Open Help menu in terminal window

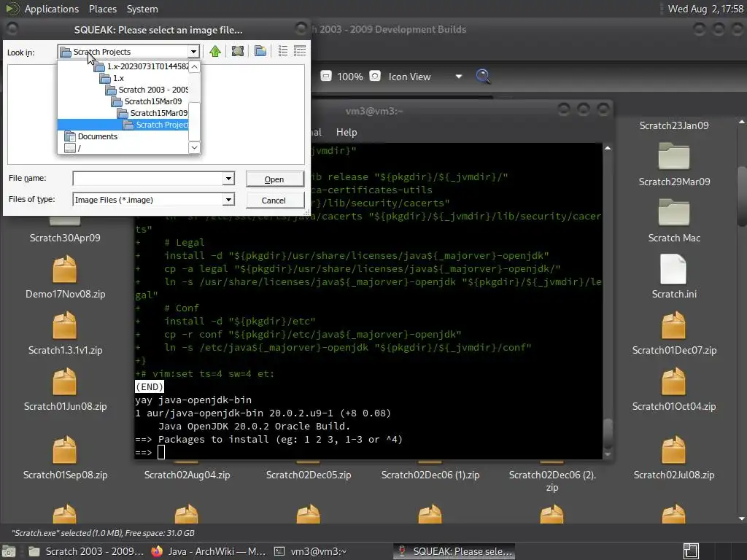pyautogui.click(x=347, y=133)
